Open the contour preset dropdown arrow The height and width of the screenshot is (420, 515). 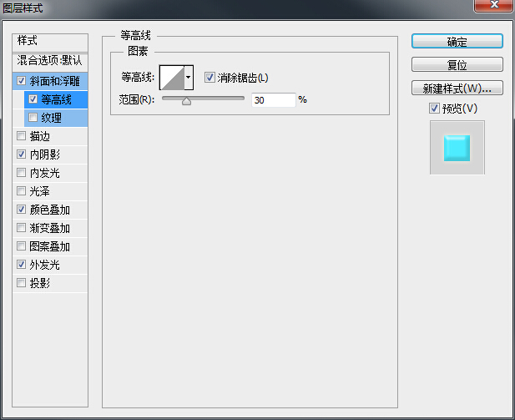point(189,78)
